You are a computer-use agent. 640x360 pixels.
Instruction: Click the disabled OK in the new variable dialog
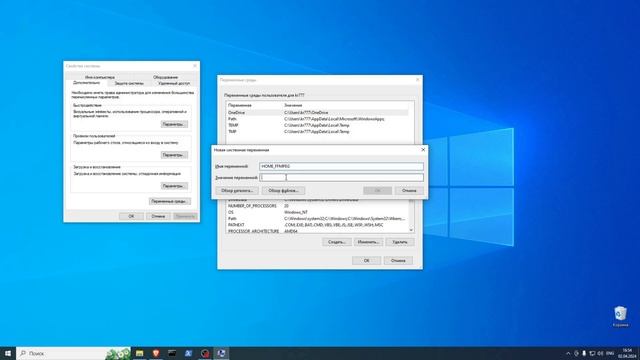click(378, 191)
